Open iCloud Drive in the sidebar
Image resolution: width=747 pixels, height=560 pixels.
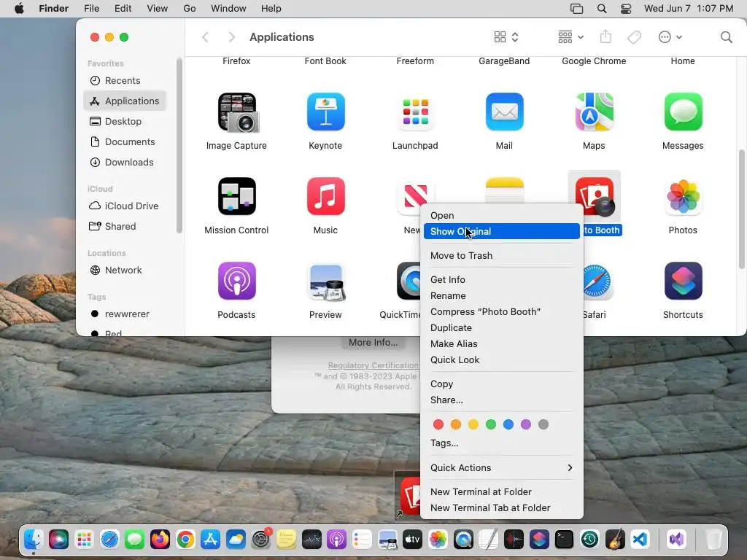pyautogui.click(x=125, y=206)
